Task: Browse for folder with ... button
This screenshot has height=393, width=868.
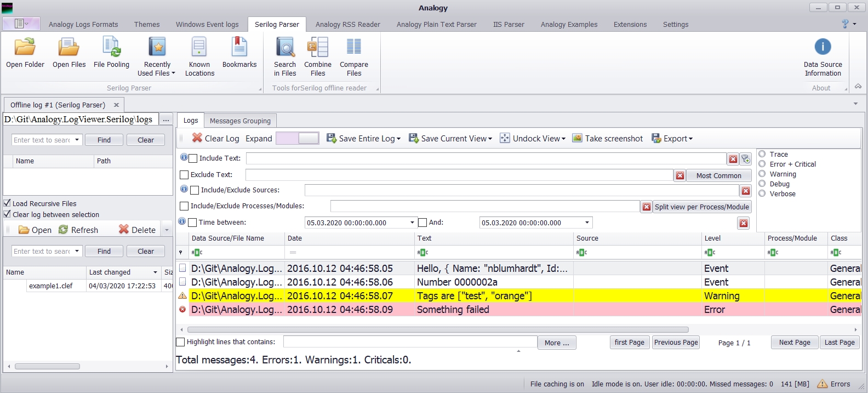Action: (166, 119)
